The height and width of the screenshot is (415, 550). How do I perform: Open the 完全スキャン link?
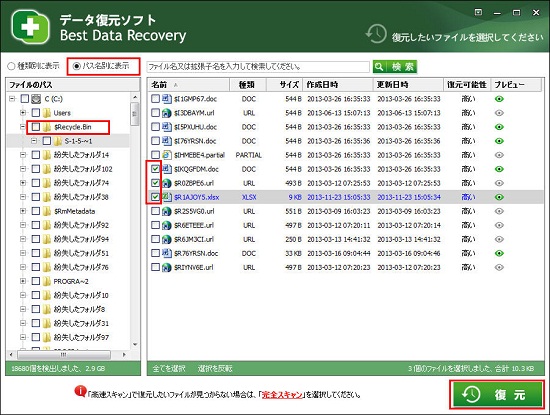pyautogui.click(x=282, y=395)
